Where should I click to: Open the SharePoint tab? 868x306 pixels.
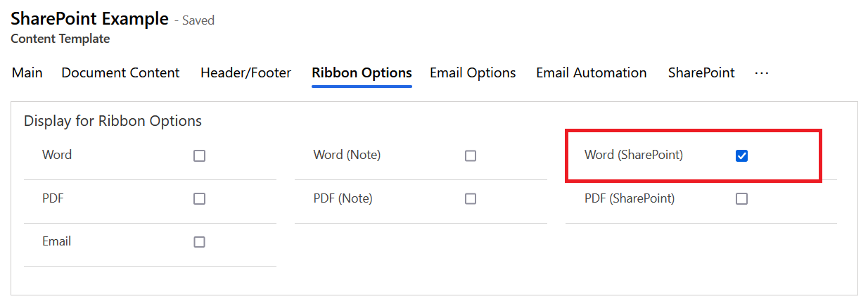(701, 73)
